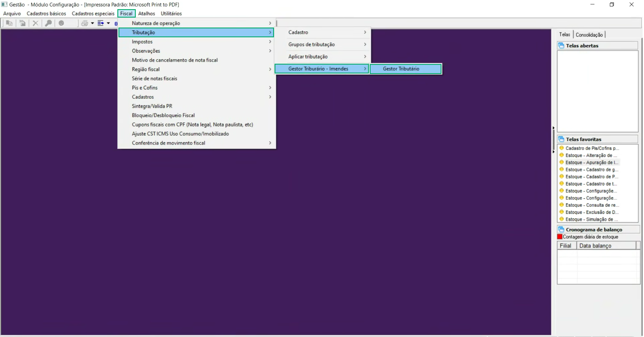Click the X delete toolbar icon
644x337 pixels.
35,23
